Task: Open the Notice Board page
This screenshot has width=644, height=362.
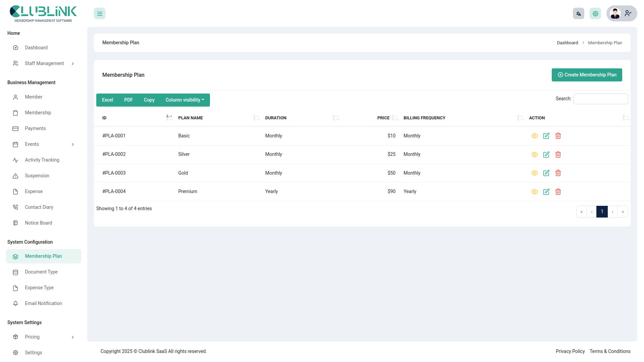Action: click(39, 223)
